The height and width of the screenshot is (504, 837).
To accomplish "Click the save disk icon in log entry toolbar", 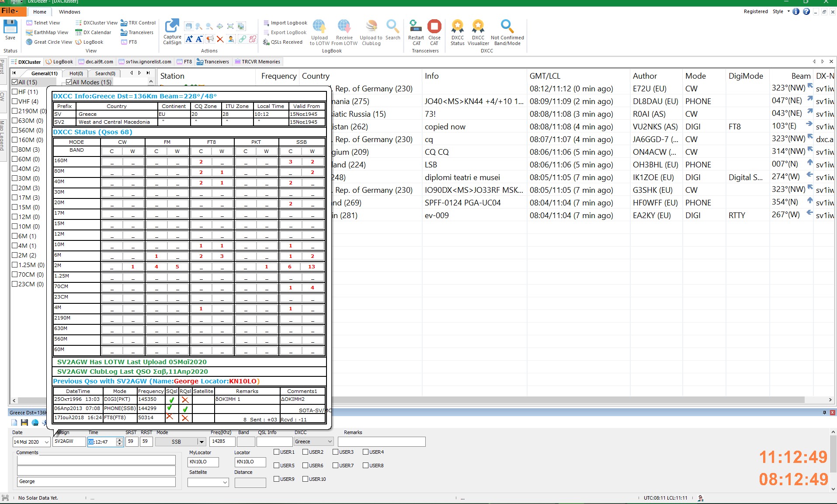I will [24, 423].
